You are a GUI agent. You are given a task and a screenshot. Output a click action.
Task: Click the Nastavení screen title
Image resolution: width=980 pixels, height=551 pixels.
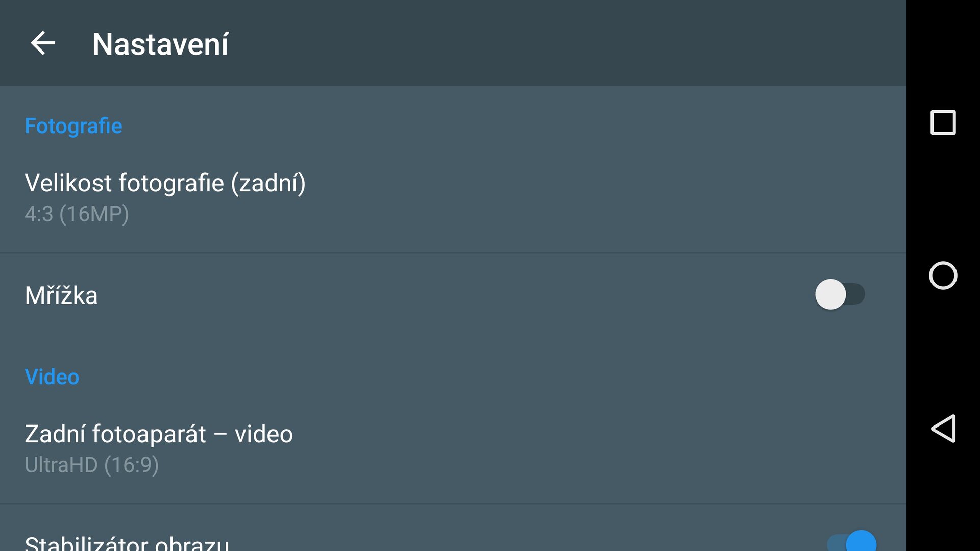(160, 44)
